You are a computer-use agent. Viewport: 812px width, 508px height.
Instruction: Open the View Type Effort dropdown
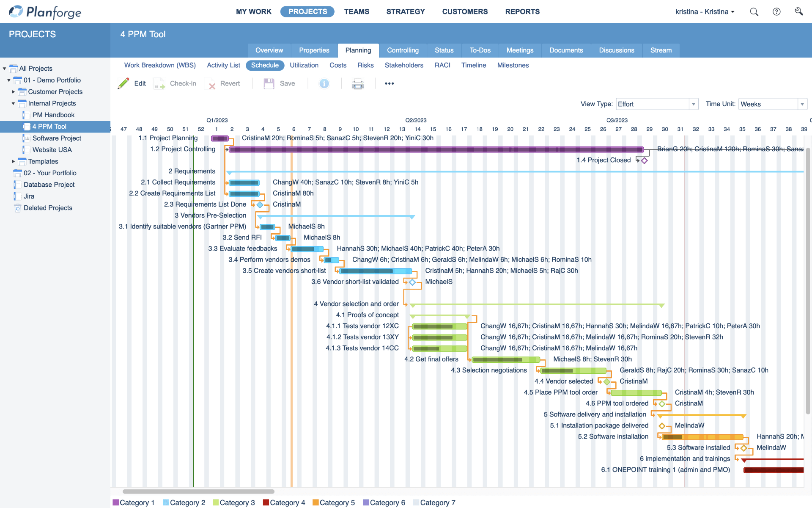pos(693,104)
